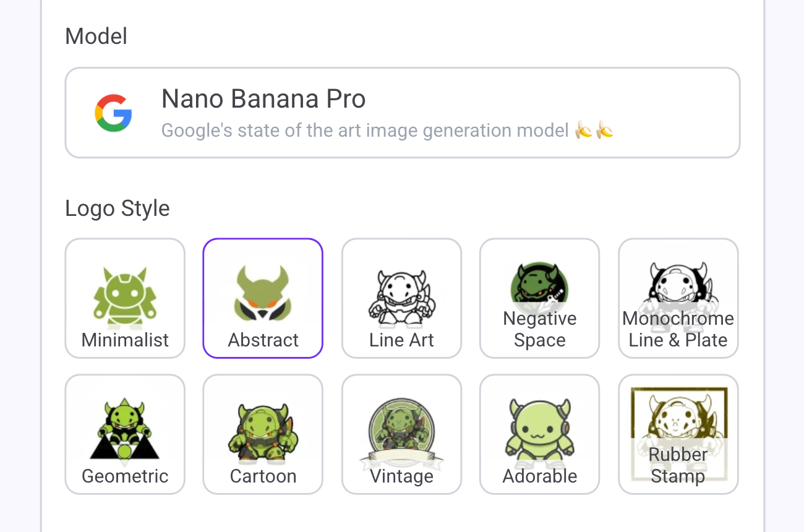The height and width of the screenshot is (532, 804).
Task: Open the Nano Banana Pro model selector
Action: [x=402, y=113]
